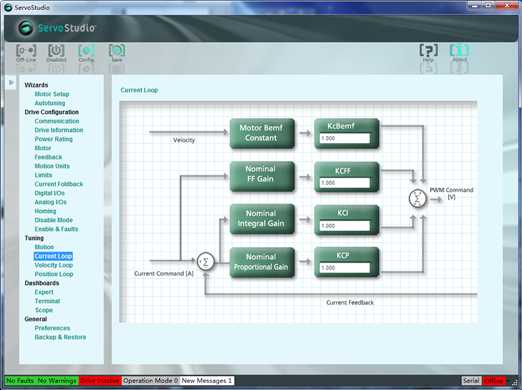
Task: Click the ServoStudio title bar app icon
Action: (x=7, y=7)
